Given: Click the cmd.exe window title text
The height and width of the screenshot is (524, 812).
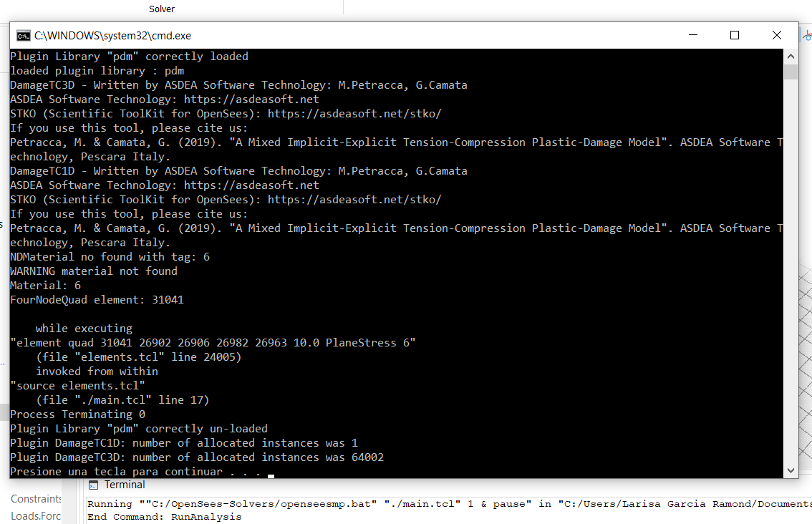Looking at the screenshot, I should click(112, 36).
